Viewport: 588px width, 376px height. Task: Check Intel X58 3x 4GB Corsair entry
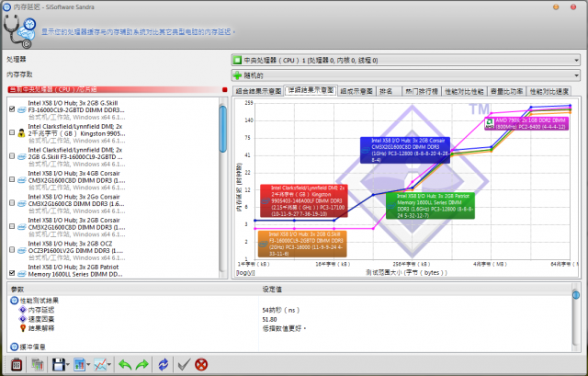(12, 179)
